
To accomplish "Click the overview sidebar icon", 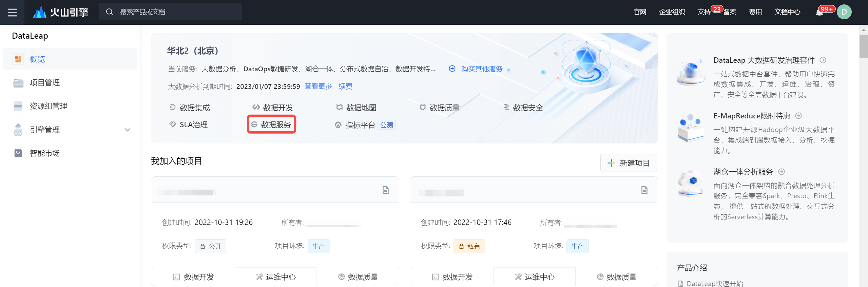I will [x=18, y=59].
